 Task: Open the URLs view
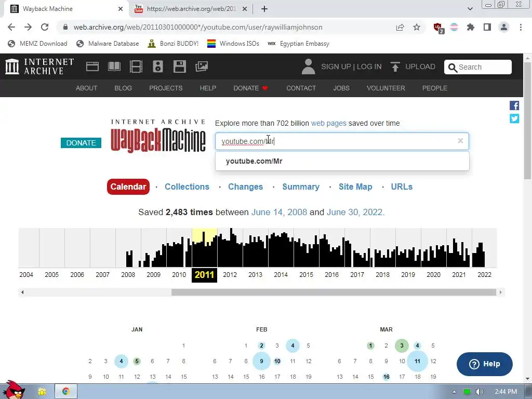402,187
